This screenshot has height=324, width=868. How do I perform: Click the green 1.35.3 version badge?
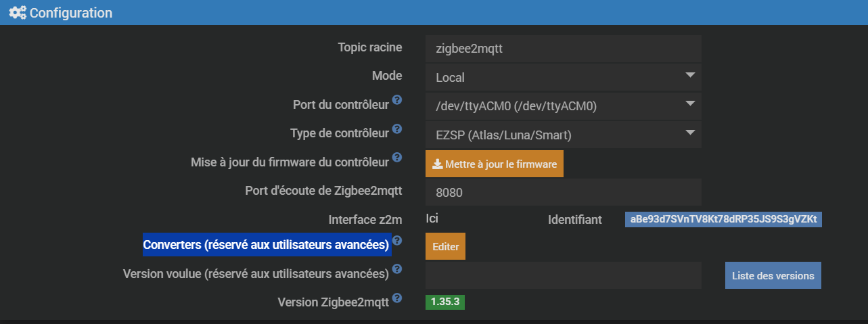click(445, 302)
